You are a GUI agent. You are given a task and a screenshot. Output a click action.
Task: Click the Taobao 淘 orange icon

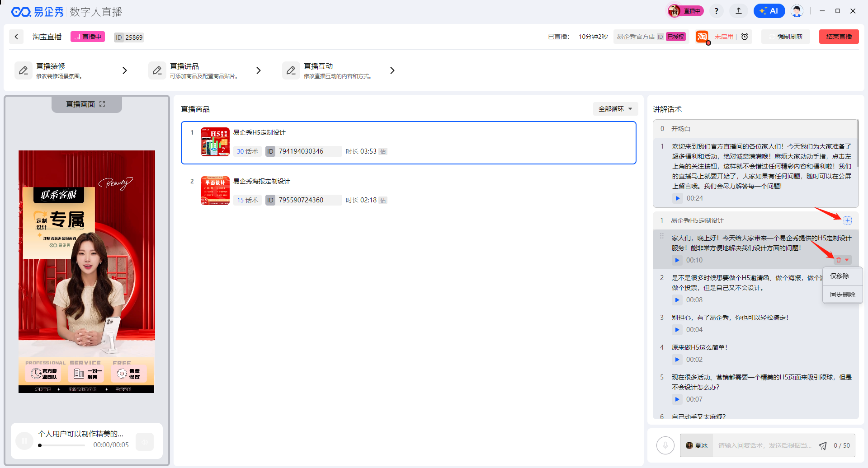(702, 37)
